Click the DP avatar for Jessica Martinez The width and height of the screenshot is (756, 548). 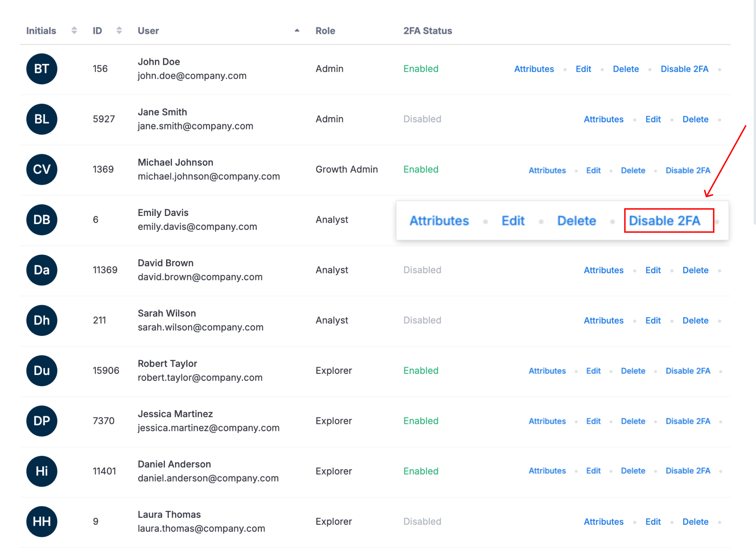(42, 421)
